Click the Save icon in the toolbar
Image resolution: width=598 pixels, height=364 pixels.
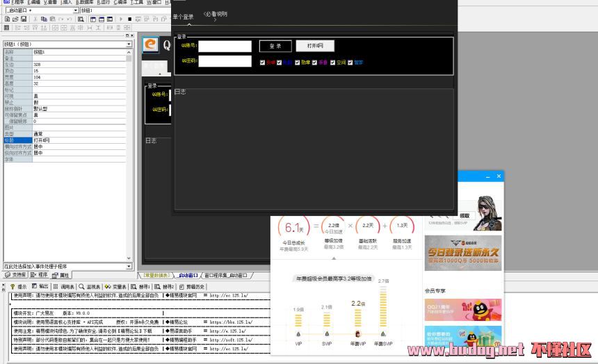coord(22,19)
